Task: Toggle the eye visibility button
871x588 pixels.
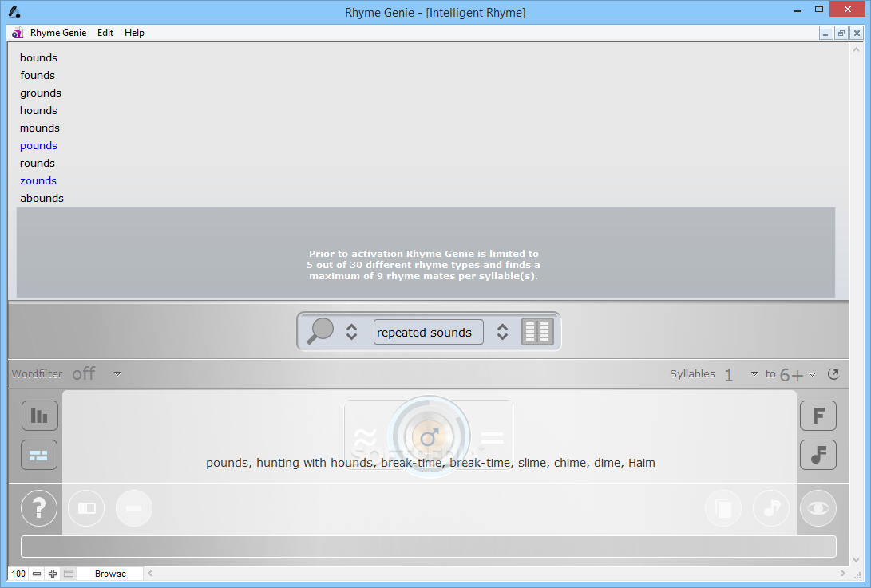Action: (818, 508)
